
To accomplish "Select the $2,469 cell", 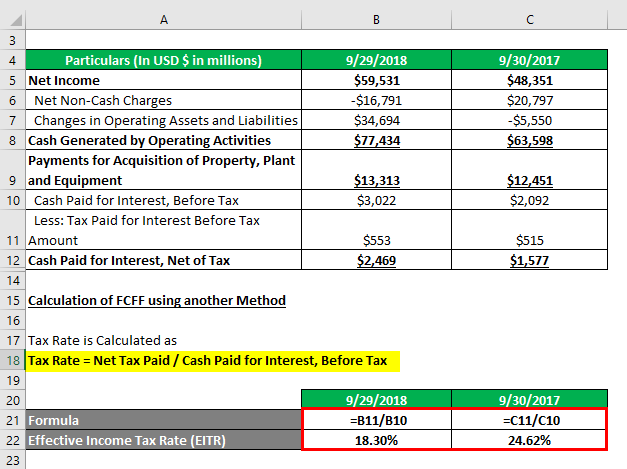I will 376,260.
